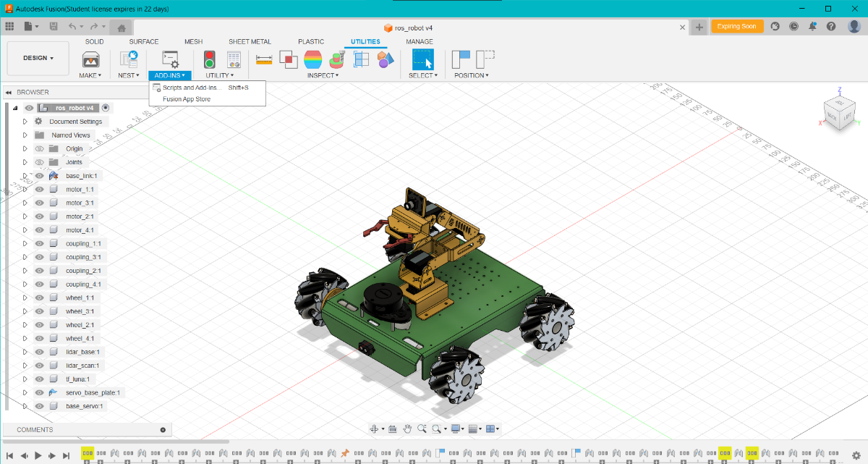
Task: Click the Nest tool icon
Action: [129, 60]
